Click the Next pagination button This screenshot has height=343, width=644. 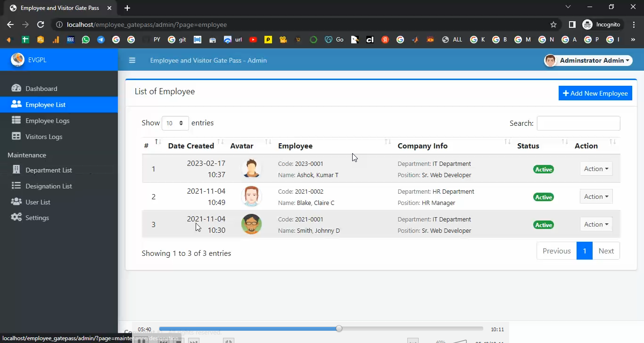606,251
